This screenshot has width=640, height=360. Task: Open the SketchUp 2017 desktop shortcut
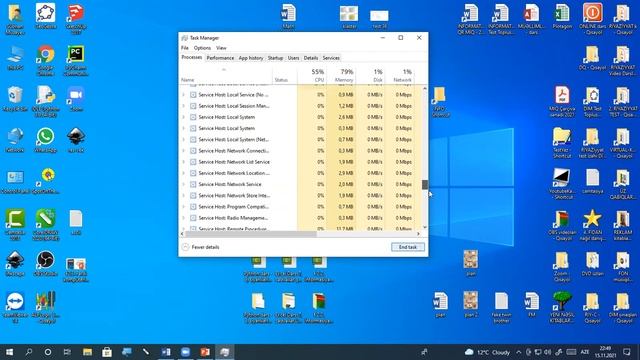pos(76,18)
